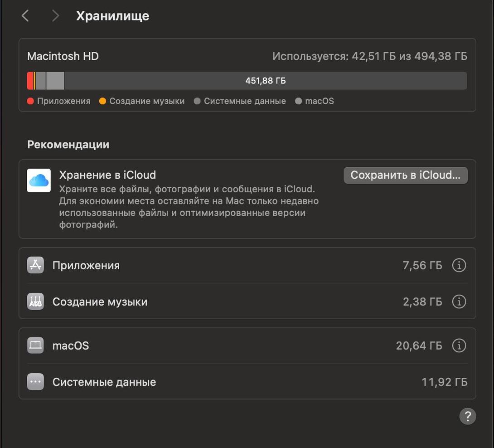Click the orange Создание музыки legend dot
494x448 pixels.
(x=102, y=101)
